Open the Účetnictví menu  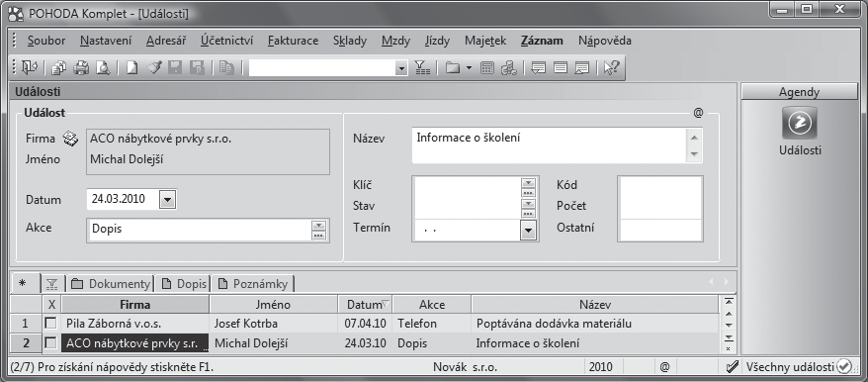coord(227,41)
